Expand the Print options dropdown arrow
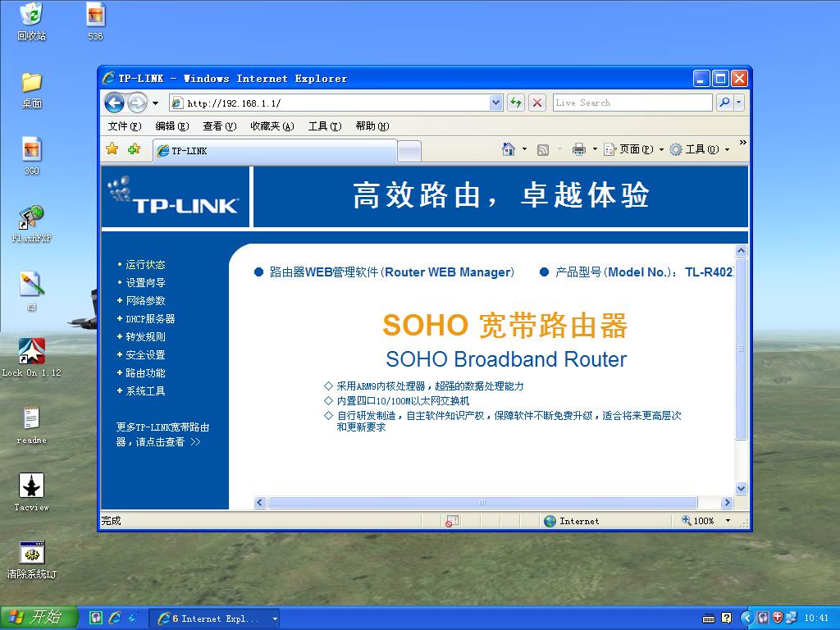 point(595,149)
